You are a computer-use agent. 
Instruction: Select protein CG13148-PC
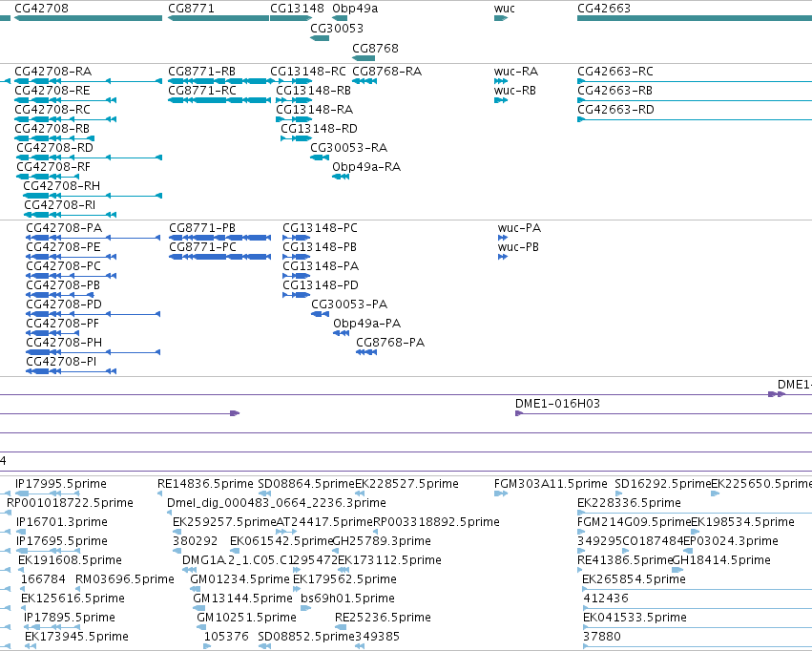[x=320, y=228]
